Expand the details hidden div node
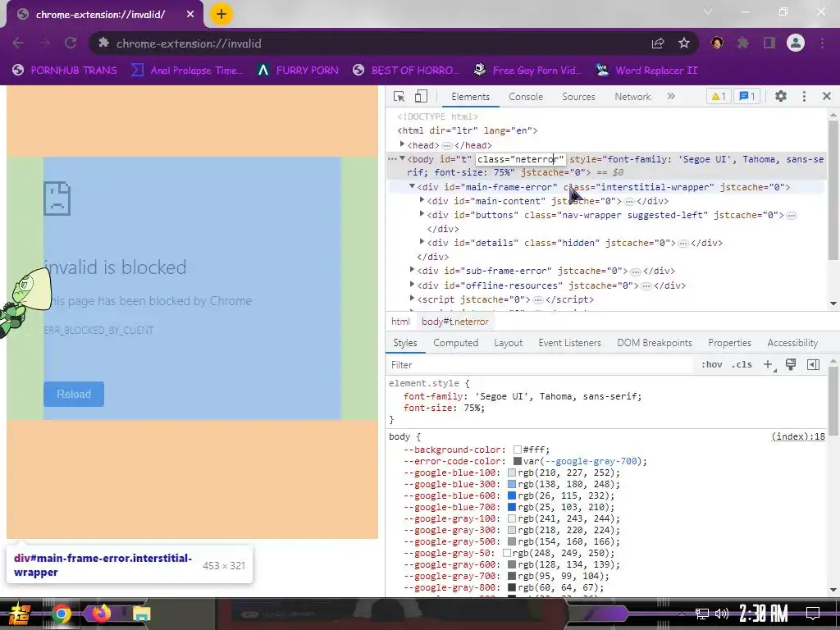 pos(422,242)
